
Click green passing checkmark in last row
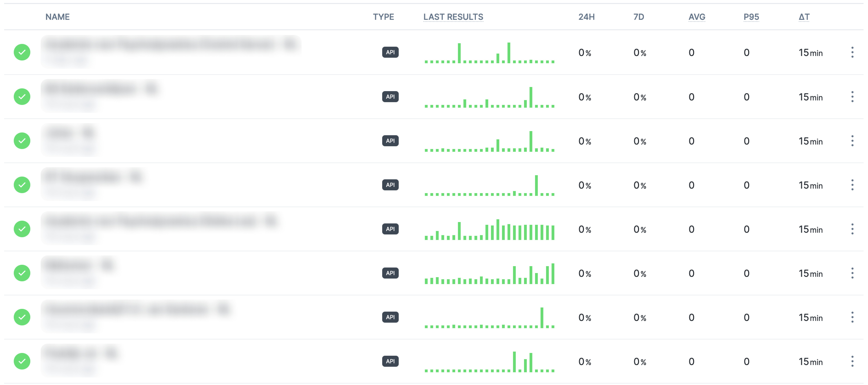pyautogui.click(x=22, y=361)
